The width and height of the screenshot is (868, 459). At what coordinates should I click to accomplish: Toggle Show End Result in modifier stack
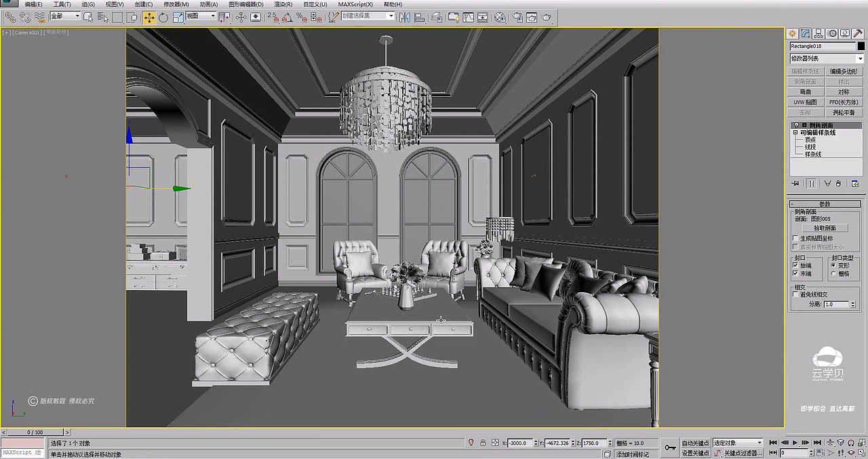(x=812, y=184)
